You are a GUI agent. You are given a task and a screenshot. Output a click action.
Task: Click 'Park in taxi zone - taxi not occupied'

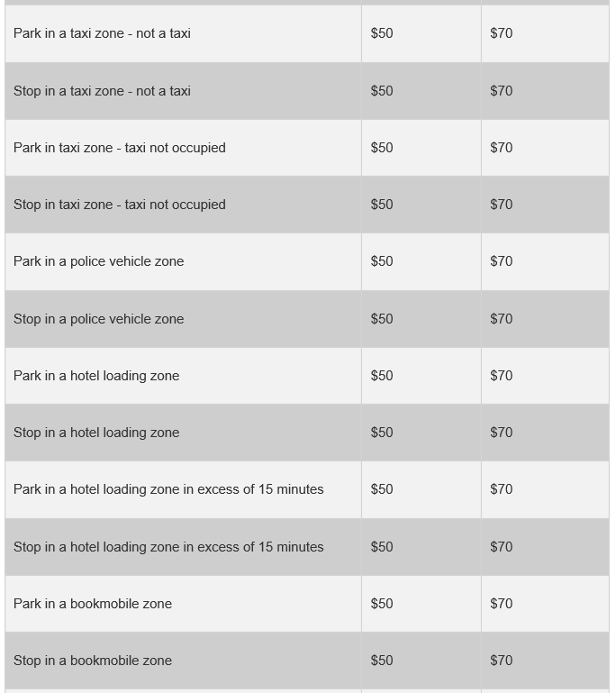click(x=119, y=148)
